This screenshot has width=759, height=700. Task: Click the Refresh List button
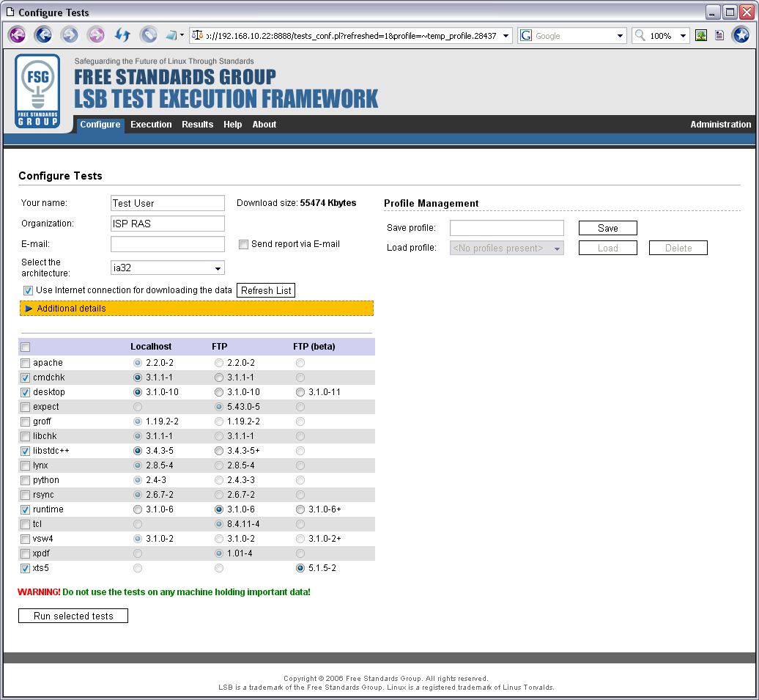pos(266,291)
